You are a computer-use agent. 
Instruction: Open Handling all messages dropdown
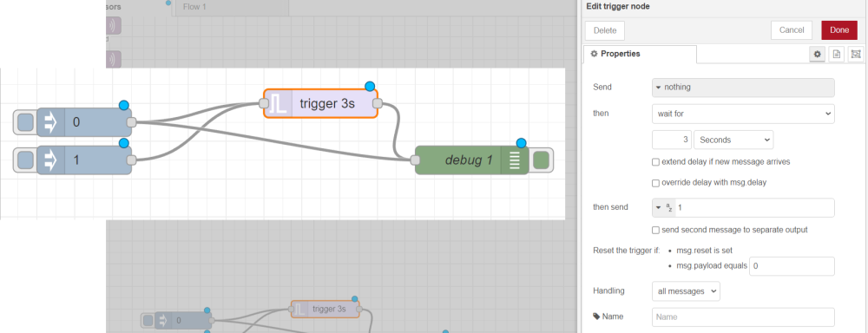click(x=687, y=291)
